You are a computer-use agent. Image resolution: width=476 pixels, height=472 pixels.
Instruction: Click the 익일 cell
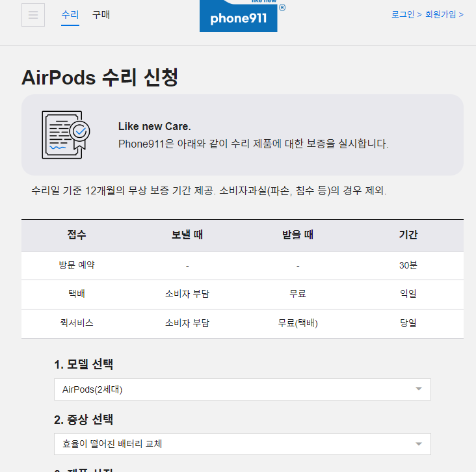[x=408, y=293]
